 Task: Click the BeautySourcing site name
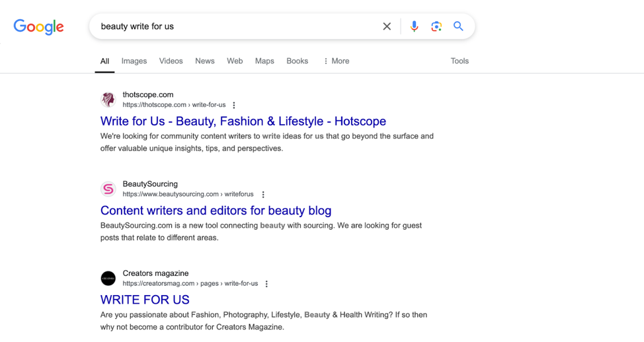(x=150, y=184)
